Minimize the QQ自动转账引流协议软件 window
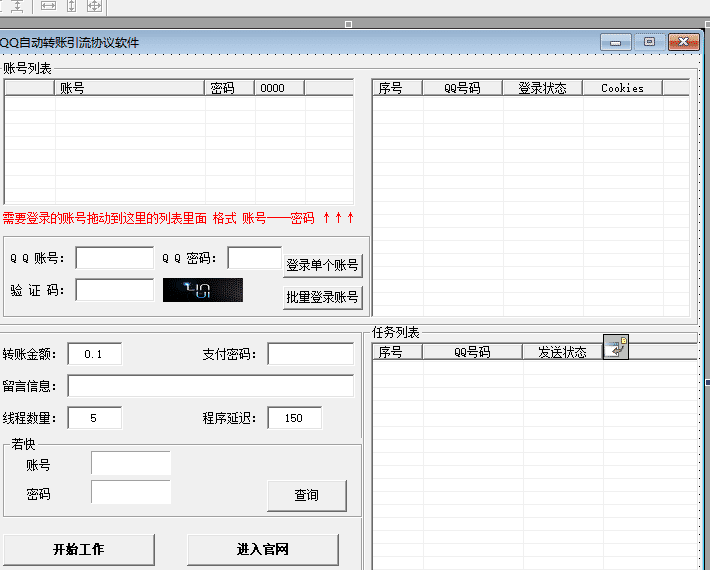 tap(616, 43)
